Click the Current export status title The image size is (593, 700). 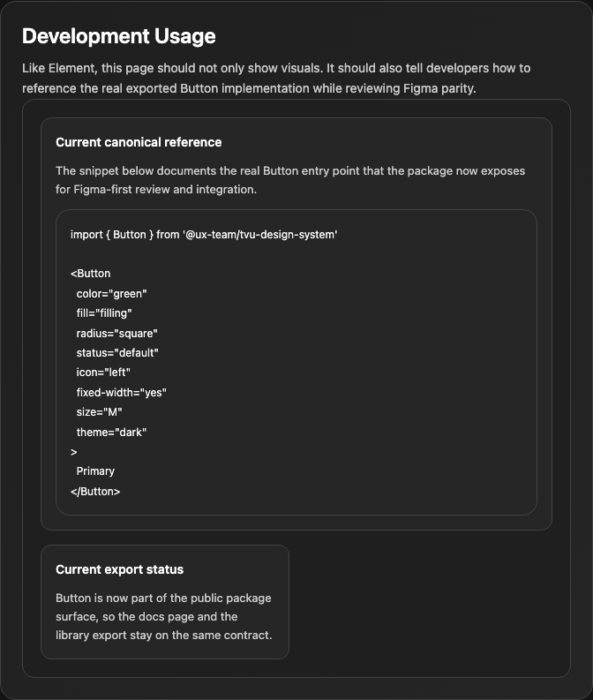pos(120,569)
